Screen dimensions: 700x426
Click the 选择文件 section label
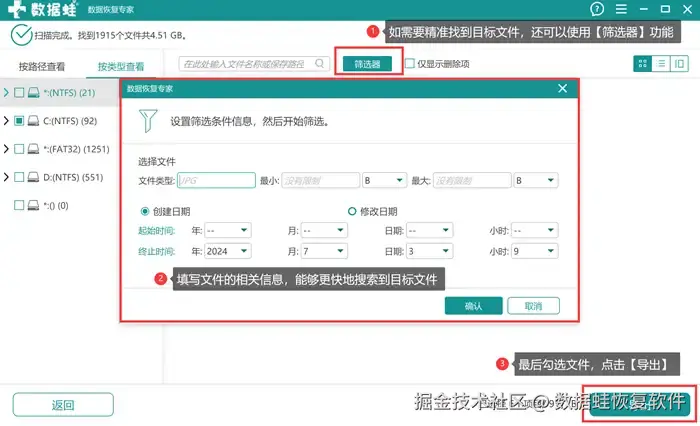(157, 161)
